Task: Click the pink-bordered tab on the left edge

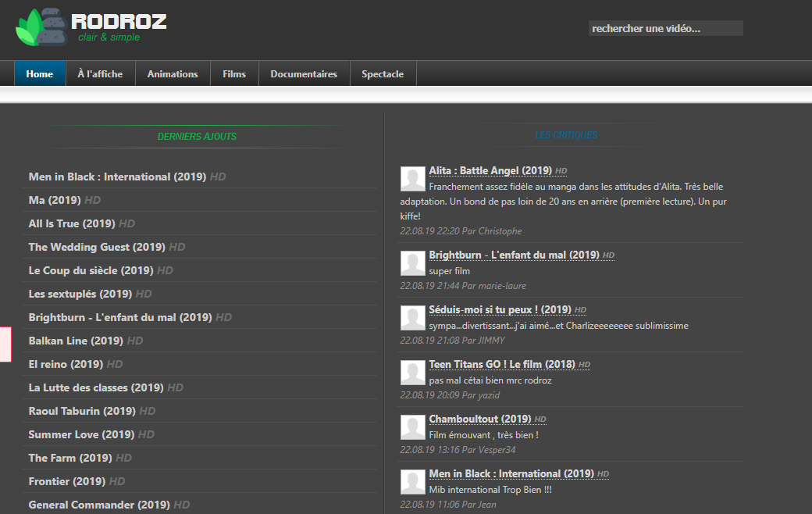Action: (x=5, y=344)
